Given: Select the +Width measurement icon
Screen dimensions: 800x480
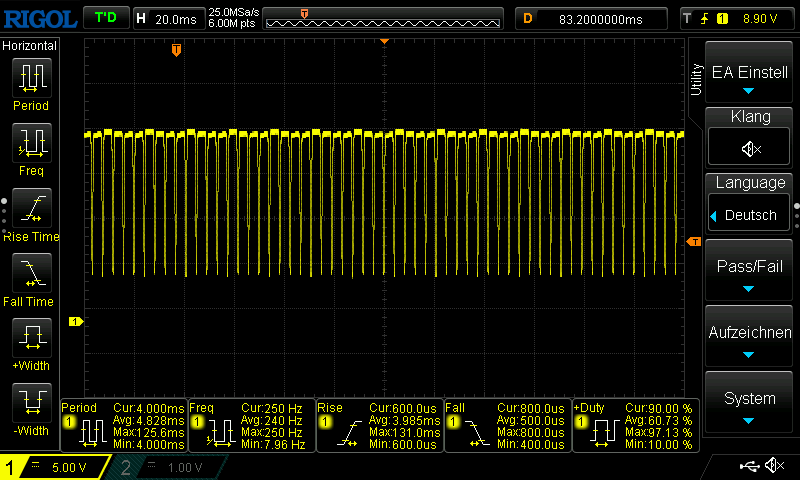Looking at the screenshot, I should click(x=30, y=337).
